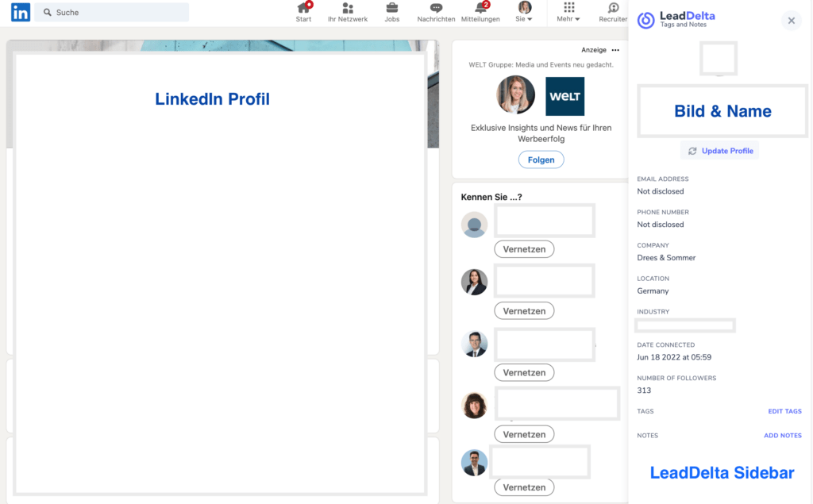
Task: Select the email address value Not disclosed
Action: 660,191
